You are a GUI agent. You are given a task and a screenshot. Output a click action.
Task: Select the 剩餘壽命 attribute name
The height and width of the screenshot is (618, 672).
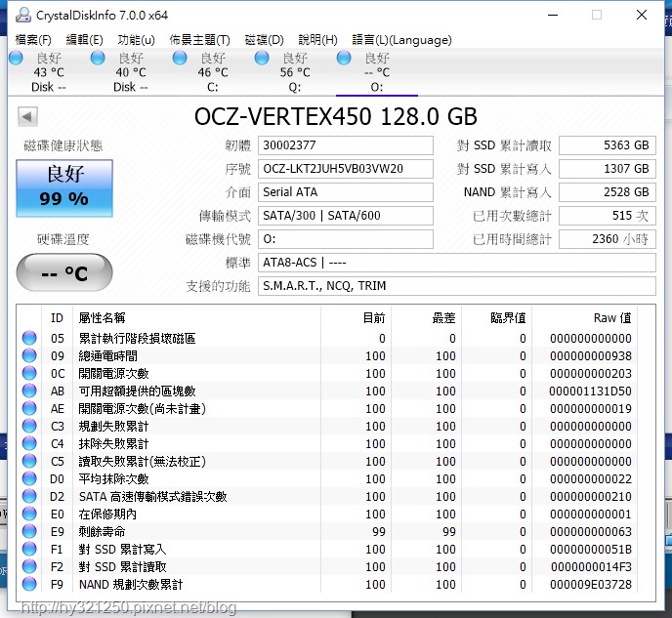click(102, 531)
